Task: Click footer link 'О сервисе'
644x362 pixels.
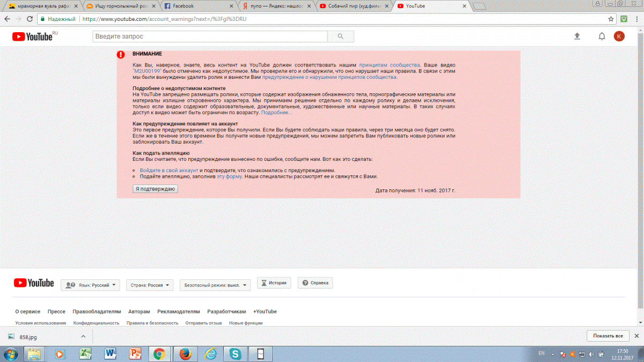Action: (x=27, y=312)
